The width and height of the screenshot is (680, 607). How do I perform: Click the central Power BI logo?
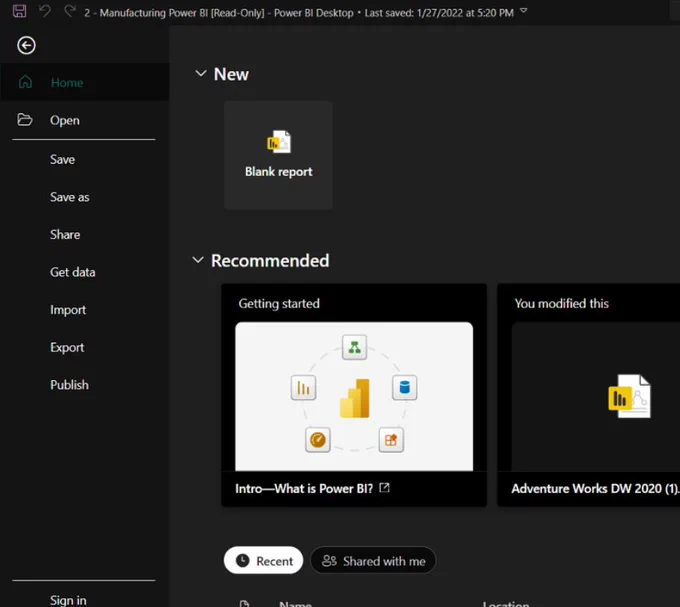pyautogui.click(x=355, y=398)
